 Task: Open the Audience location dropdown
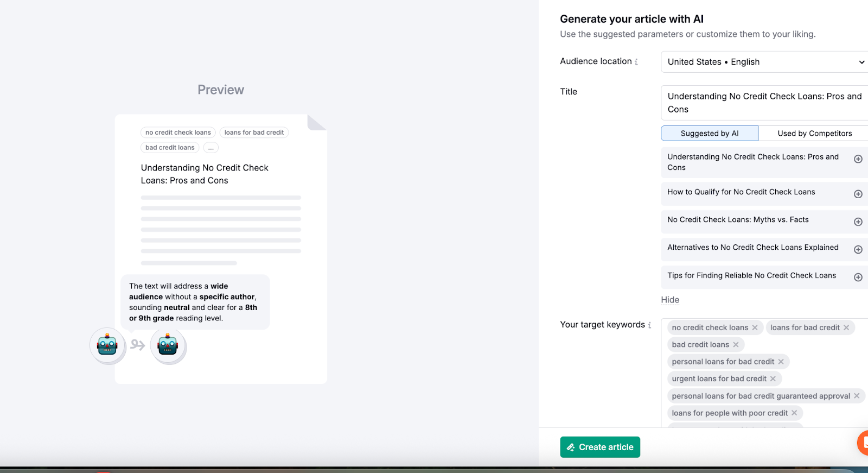[x=764, y=62]
